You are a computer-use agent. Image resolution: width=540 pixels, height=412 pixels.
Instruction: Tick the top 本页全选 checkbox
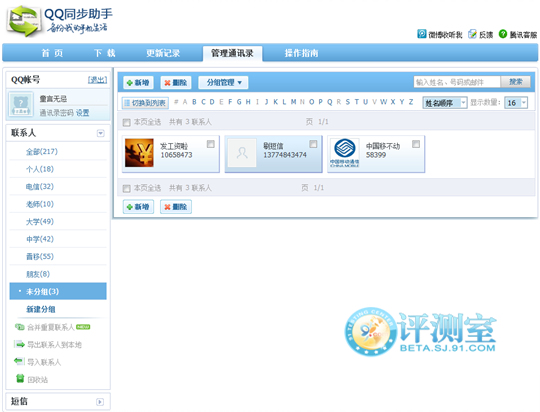click(127, 122)
